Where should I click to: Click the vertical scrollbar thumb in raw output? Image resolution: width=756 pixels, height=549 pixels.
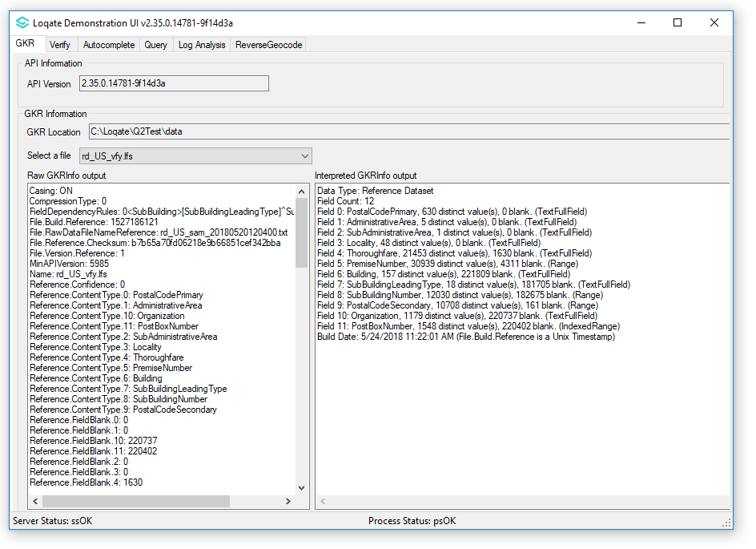[x=301, y=232]
